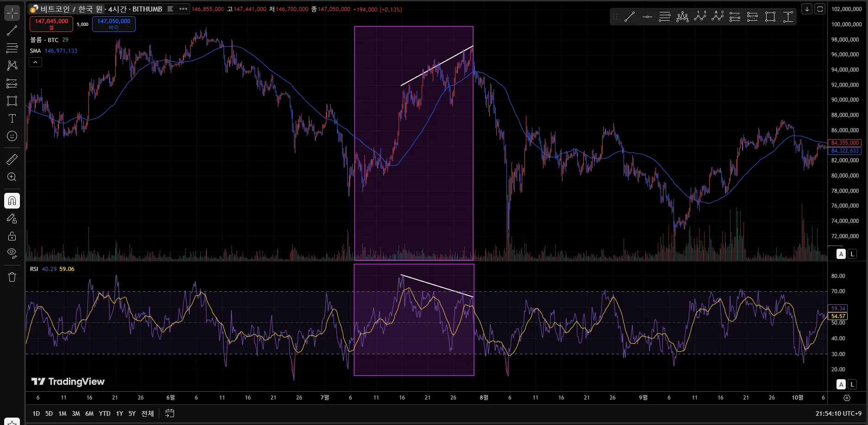Viewport: 868px width, 425px height.
Task: Toggle auto scale A on the price pane
Action: 841,254
